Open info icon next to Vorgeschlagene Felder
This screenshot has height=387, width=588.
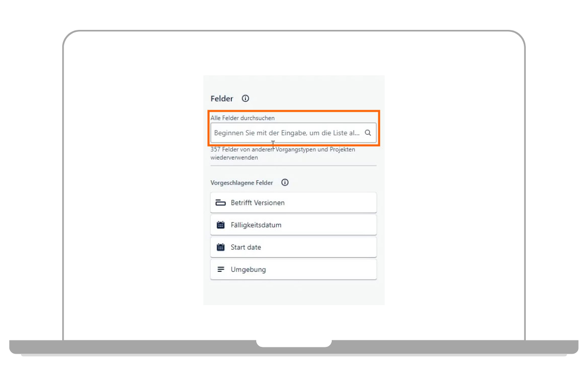[285, 183]
